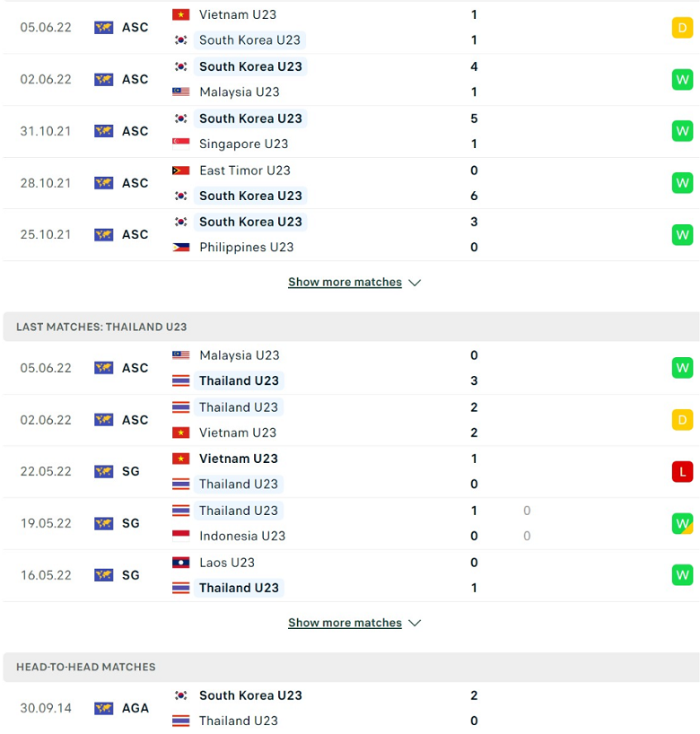The height and width of the screenshot is (734, 700).
Task: Click the ASC competition label for 25.10.21
Action: coord(135,234)
